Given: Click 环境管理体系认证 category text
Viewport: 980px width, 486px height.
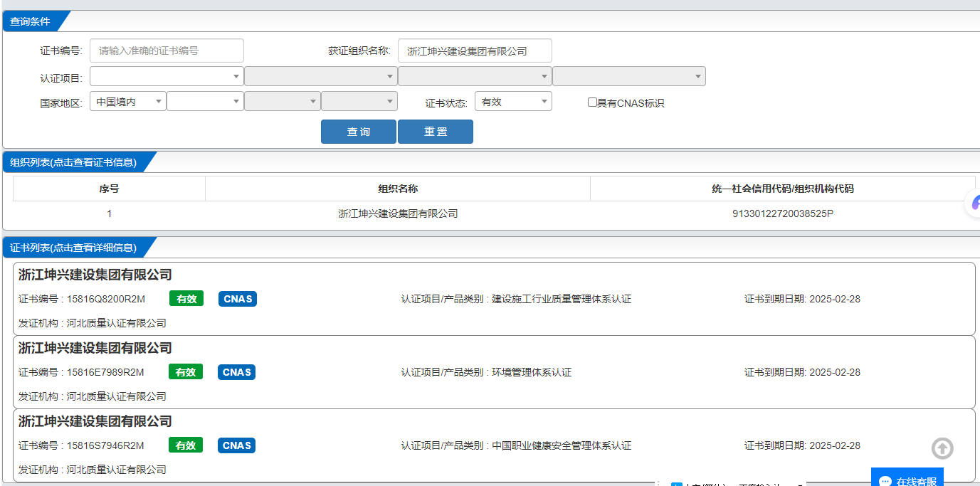Looking at the screenshot, I should (532, 372).
